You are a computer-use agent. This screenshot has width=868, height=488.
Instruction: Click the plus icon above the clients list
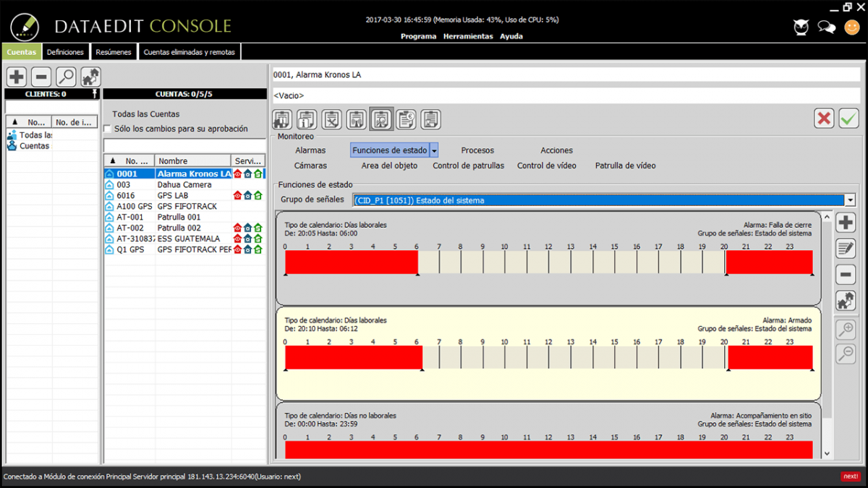point(17,77)
